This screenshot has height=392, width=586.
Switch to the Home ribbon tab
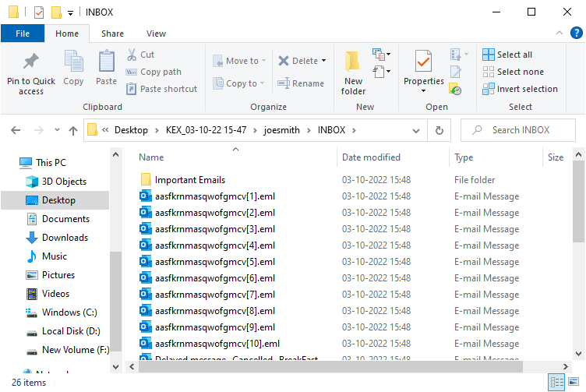67,34
